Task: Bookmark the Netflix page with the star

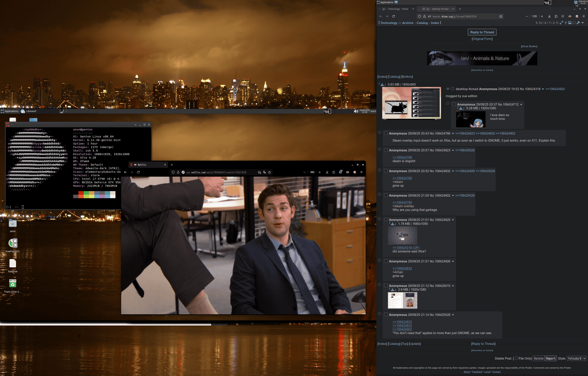Action: click(269, 172)
